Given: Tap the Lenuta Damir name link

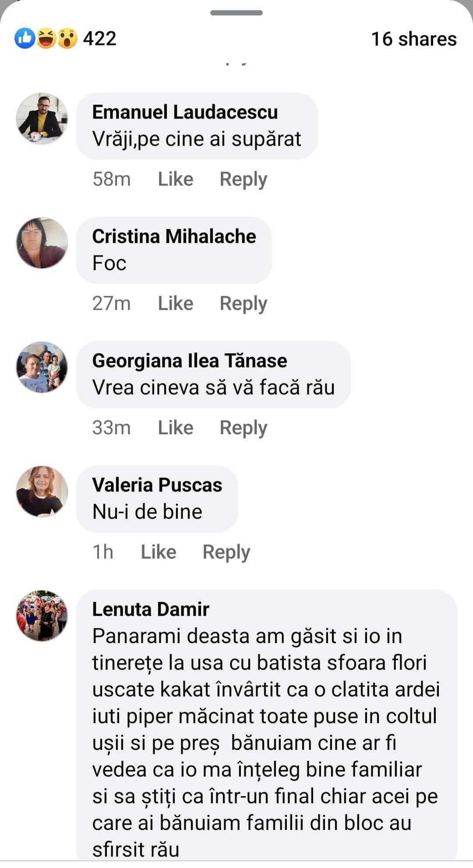Looking at the screenshot, I should pyautogui.click(x=151, y=609).
